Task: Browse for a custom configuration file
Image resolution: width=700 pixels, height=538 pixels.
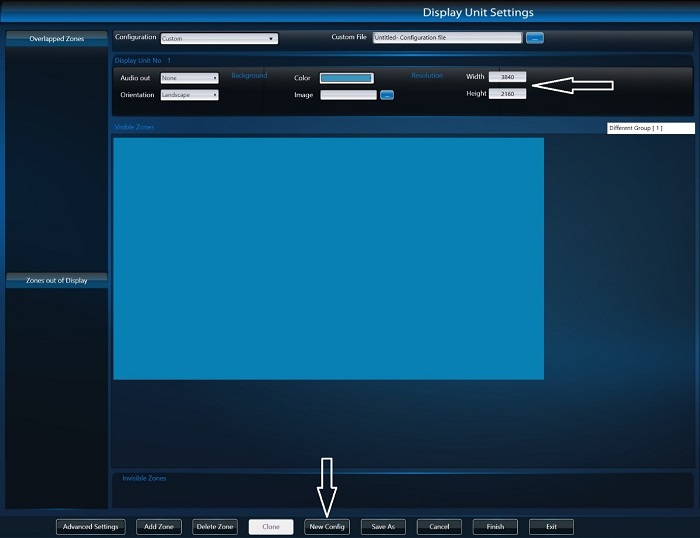Action: click(x=535, y=38)
